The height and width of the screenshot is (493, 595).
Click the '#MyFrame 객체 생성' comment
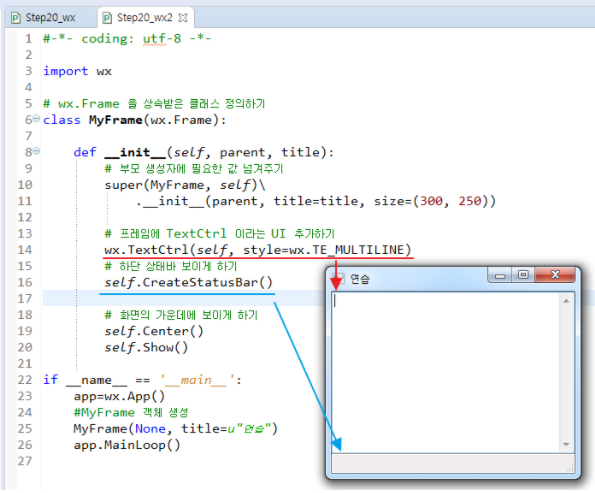tap(131, 413)
